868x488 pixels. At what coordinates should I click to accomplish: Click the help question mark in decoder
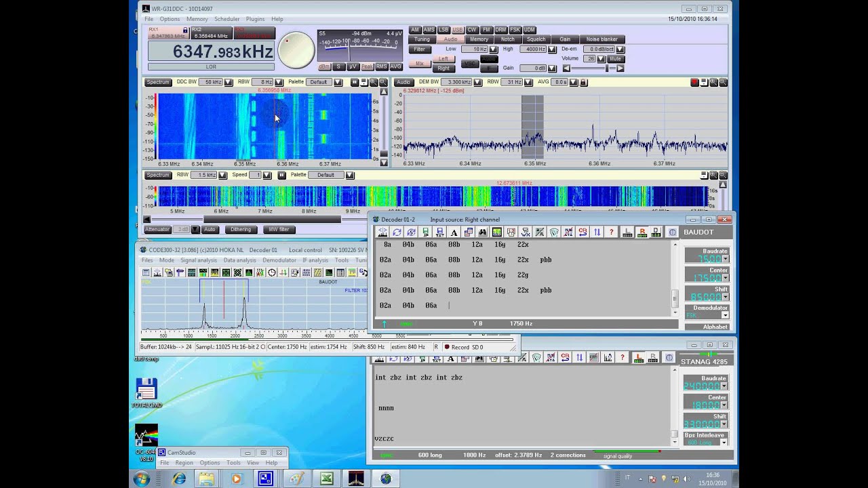(612, 232)
